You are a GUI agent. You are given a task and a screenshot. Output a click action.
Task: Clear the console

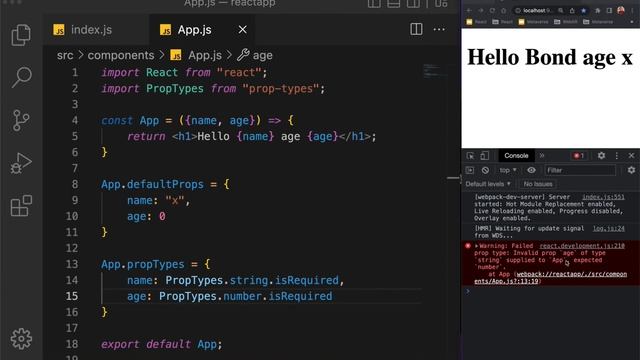[x=485, y=170]
